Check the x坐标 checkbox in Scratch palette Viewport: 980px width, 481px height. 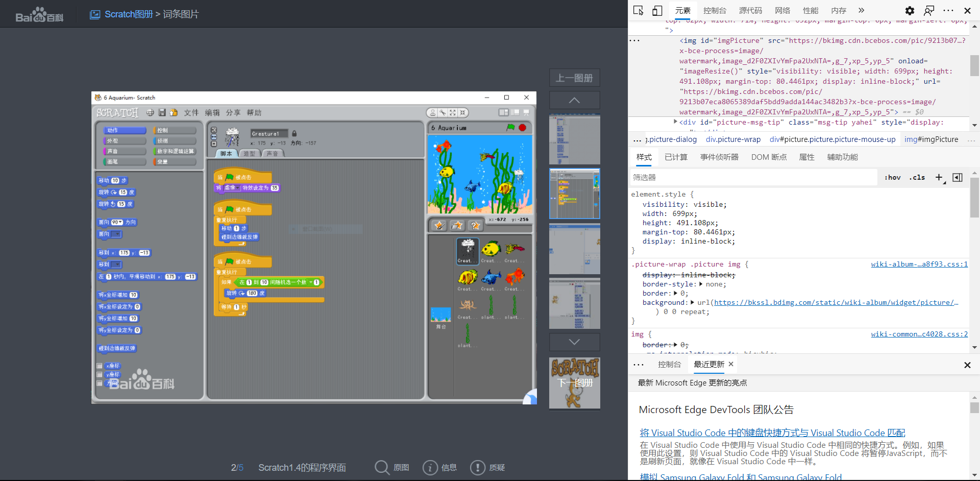[100, 366]
